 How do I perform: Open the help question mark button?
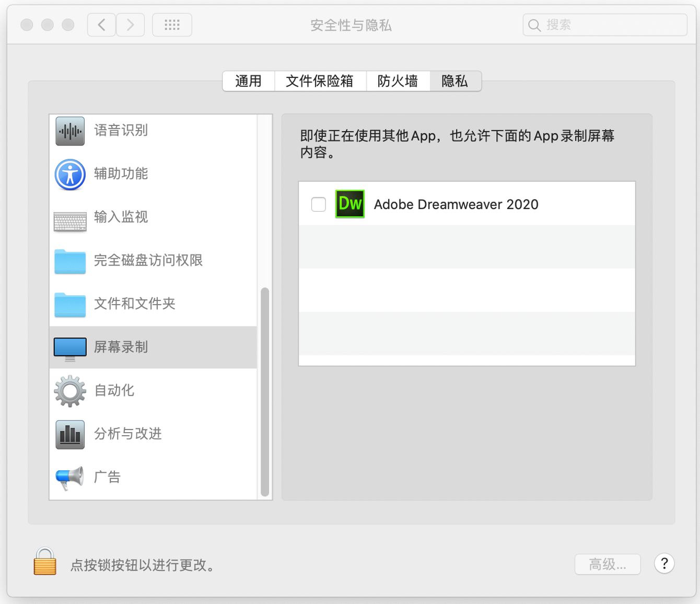pos(664,564)
